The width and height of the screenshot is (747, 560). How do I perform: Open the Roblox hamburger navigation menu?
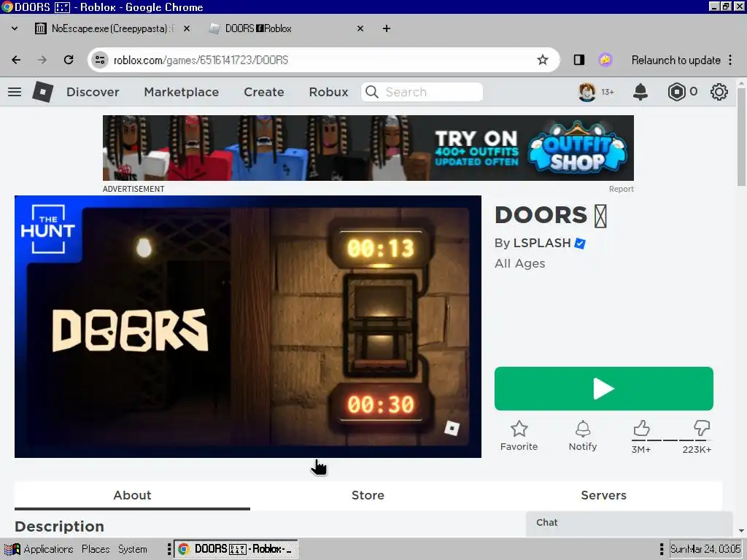point(15,92)
